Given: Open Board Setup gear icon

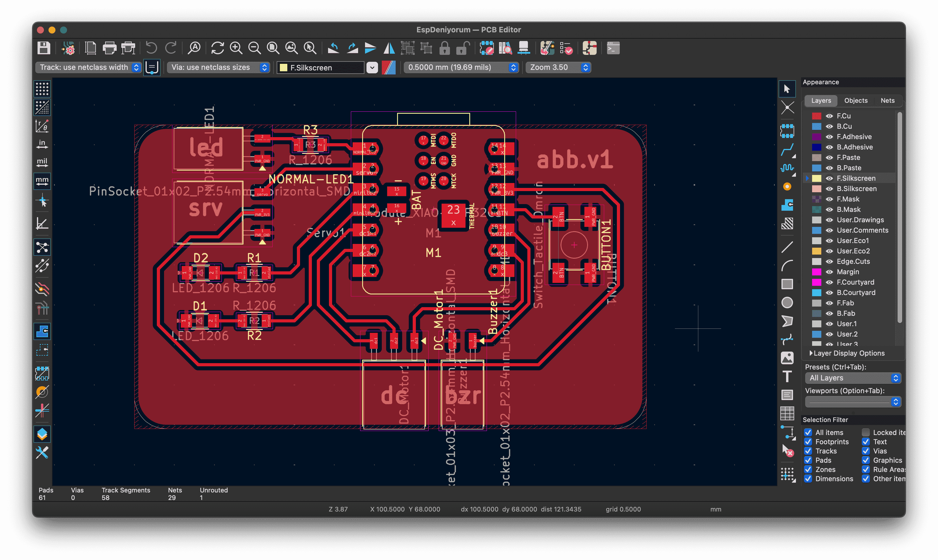Looking at the screenshot, I should tap(68, 48).
